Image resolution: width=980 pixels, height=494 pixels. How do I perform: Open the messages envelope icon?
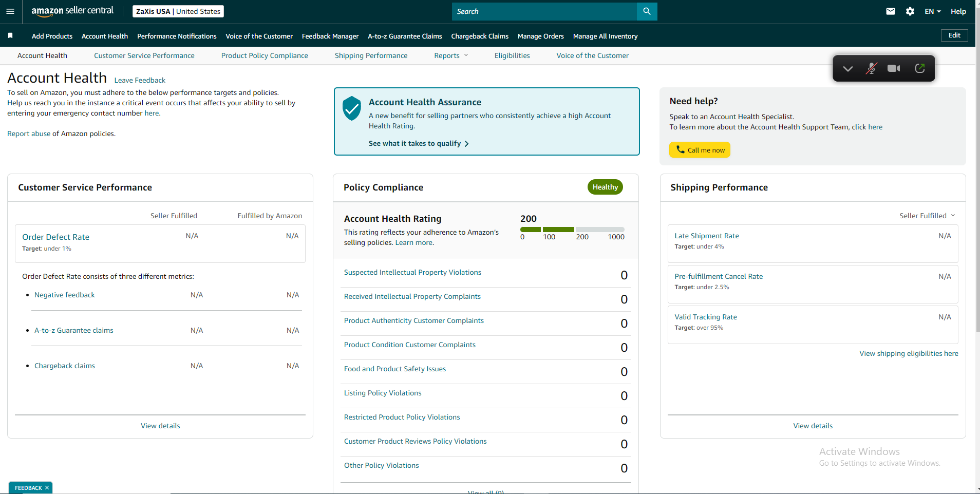click(x=891, y=11)
